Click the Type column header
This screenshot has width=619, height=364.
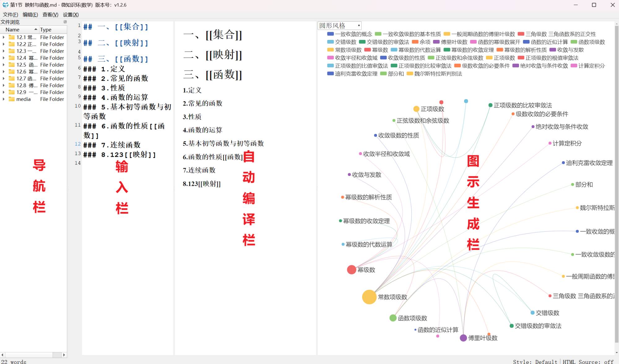point(46,30)
